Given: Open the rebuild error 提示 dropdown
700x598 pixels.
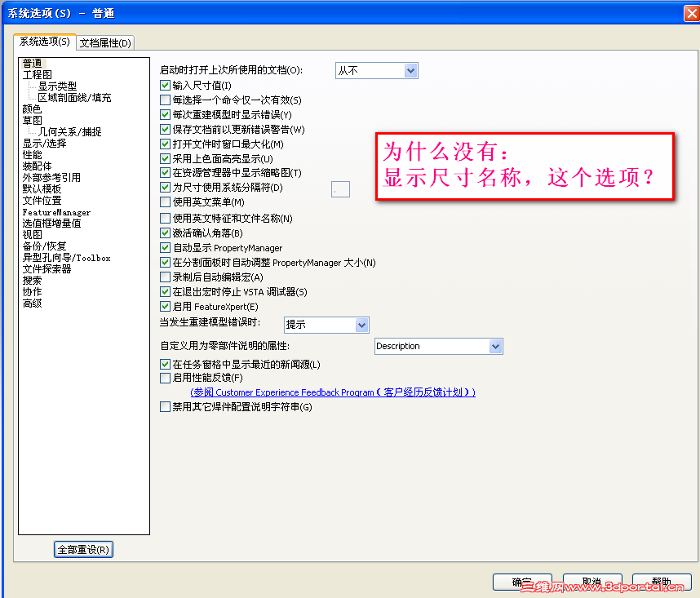Looking at the screenshot, I should [x=326, y=325].
